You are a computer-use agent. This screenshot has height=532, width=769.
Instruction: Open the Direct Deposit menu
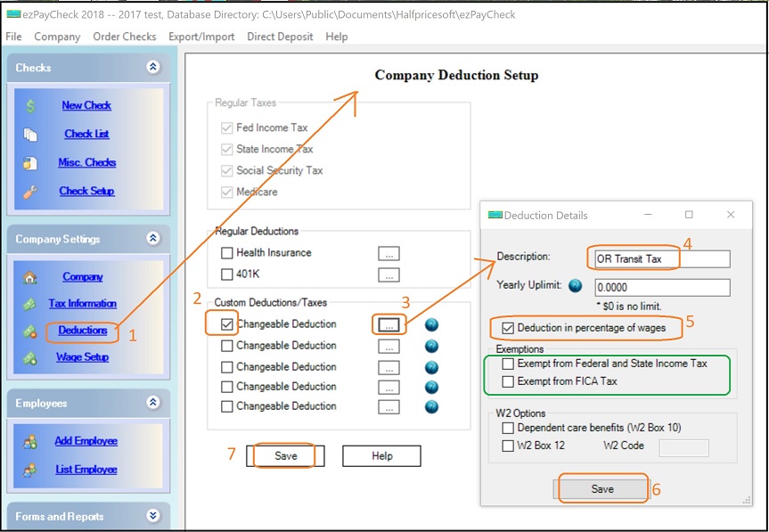[x=280, y=37]
